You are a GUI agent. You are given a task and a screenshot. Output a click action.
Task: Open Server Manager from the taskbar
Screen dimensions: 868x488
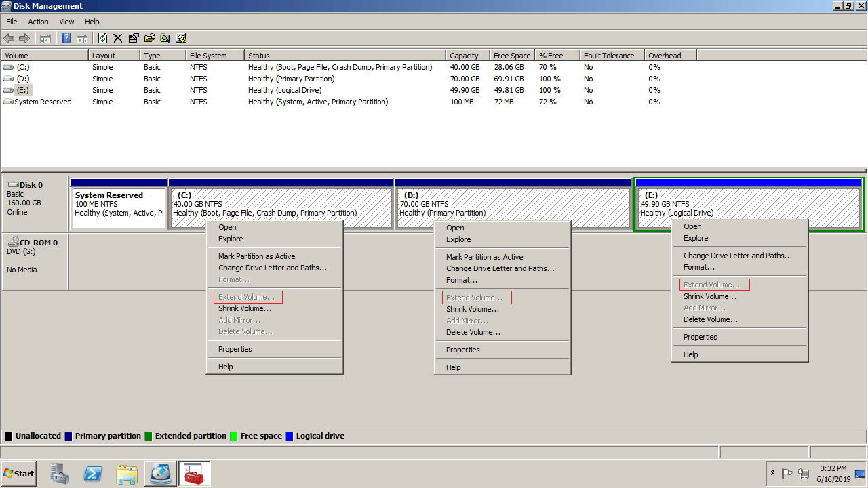[x=60, y=473]
